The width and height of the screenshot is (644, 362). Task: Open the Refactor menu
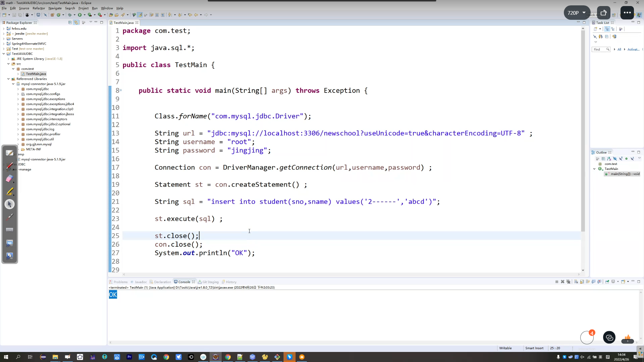pyautogui.click(x=39, y=8)
